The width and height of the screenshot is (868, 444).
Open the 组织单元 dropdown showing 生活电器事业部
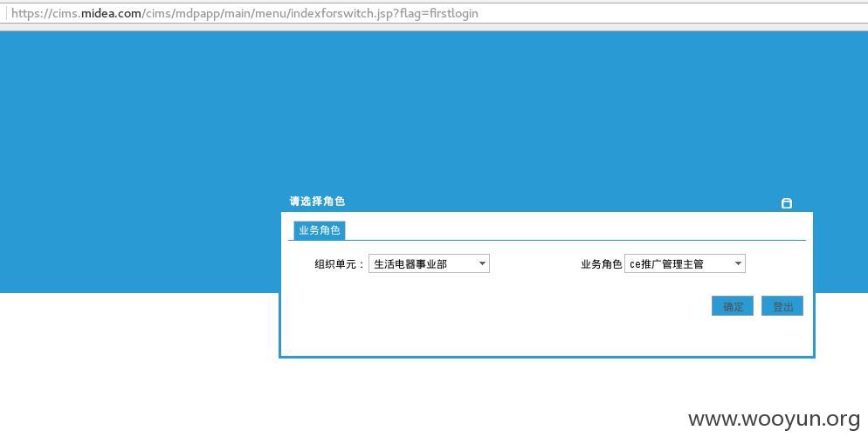pyautogui.click(x=429, y=263)
